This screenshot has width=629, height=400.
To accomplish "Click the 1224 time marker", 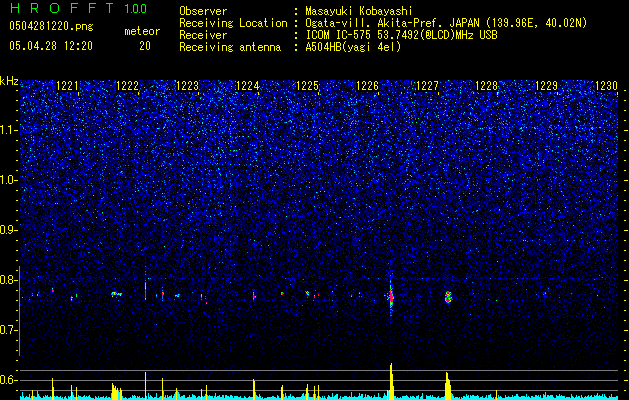I will [x=248, y=86].
